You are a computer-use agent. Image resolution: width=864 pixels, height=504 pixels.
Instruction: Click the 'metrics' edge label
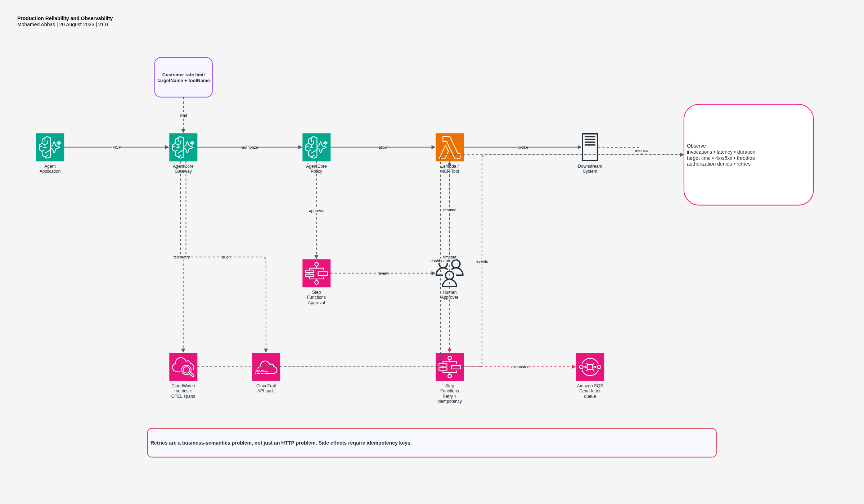[641, 150]
